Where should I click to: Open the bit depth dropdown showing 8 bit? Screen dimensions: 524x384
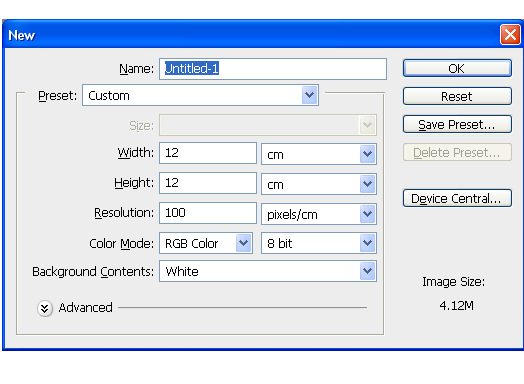pyautogui.click(x=318, y=243)
